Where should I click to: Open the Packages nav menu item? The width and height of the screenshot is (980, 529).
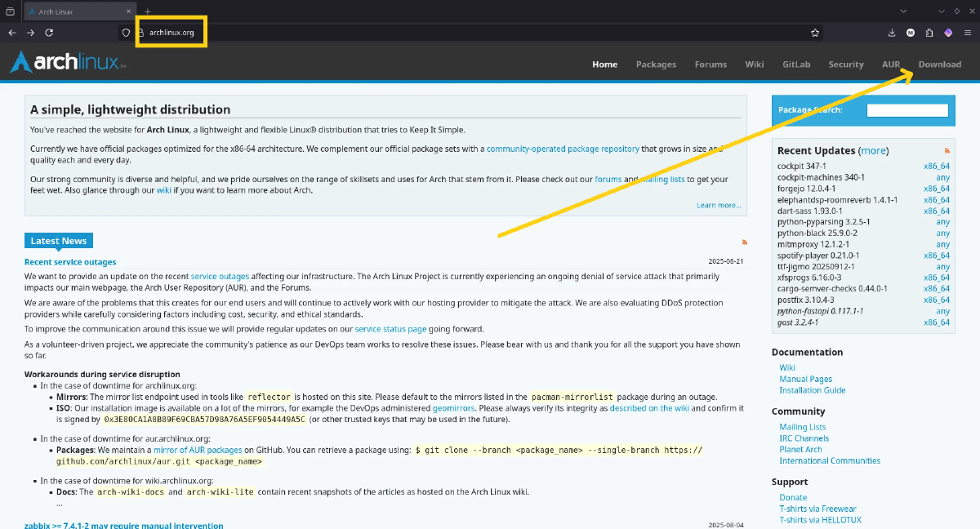pos(656,64)
